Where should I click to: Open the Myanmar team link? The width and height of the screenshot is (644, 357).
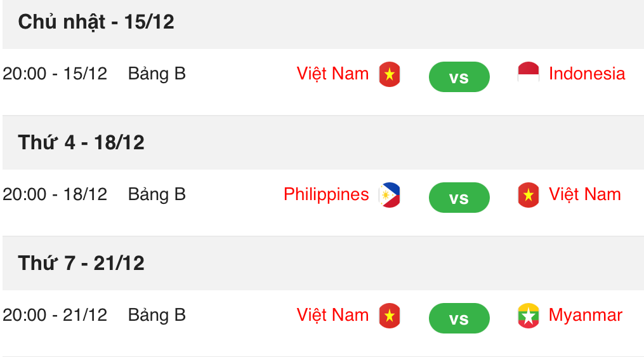pos(585,315)
